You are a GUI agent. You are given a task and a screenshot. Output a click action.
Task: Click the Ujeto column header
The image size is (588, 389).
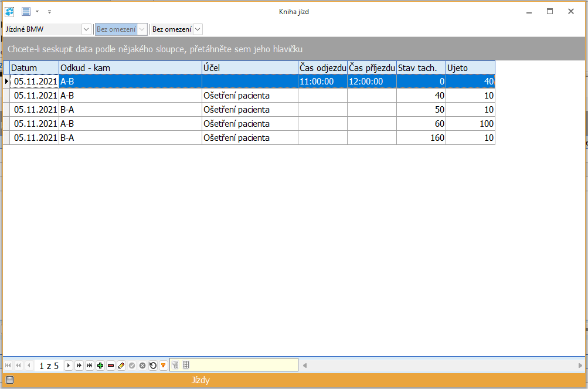click(470, 68)
